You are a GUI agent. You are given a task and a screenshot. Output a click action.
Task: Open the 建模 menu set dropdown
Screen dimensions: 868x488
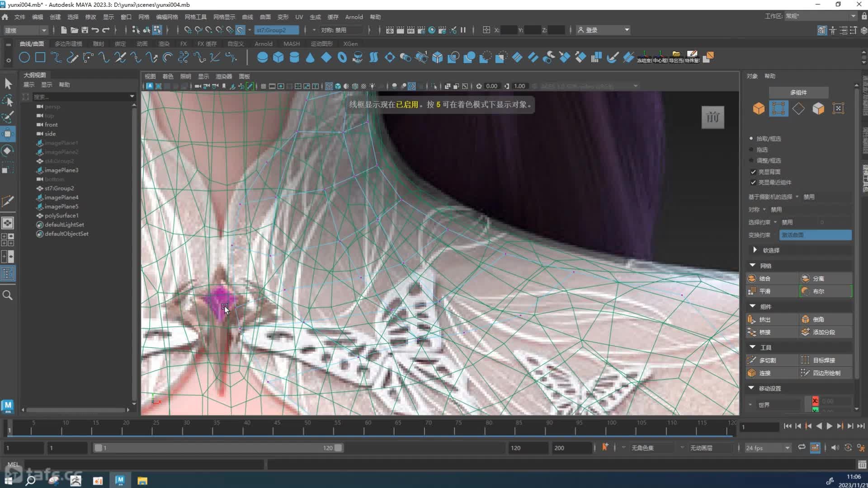[x=25, y=30]
